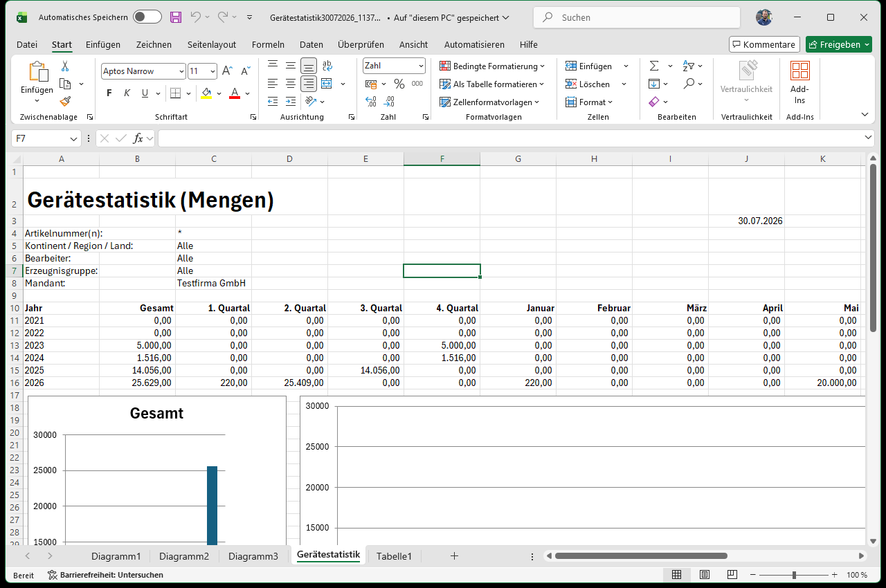The height and width of the screenshot is (588, 886).
Task: Click the font color A icon
Action: click(235, 93)
